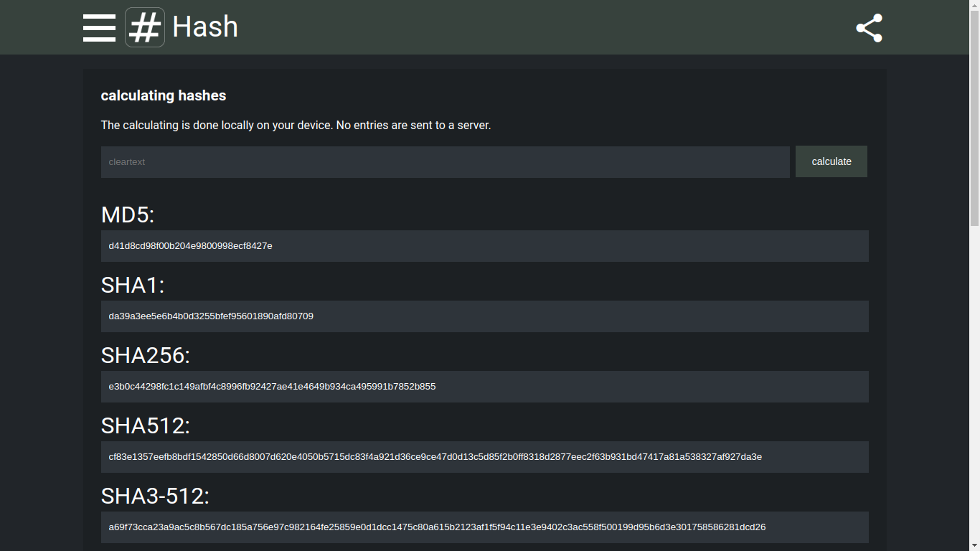
Task: Click the "calculating hashes" heading
Action: tap(164, 95)
